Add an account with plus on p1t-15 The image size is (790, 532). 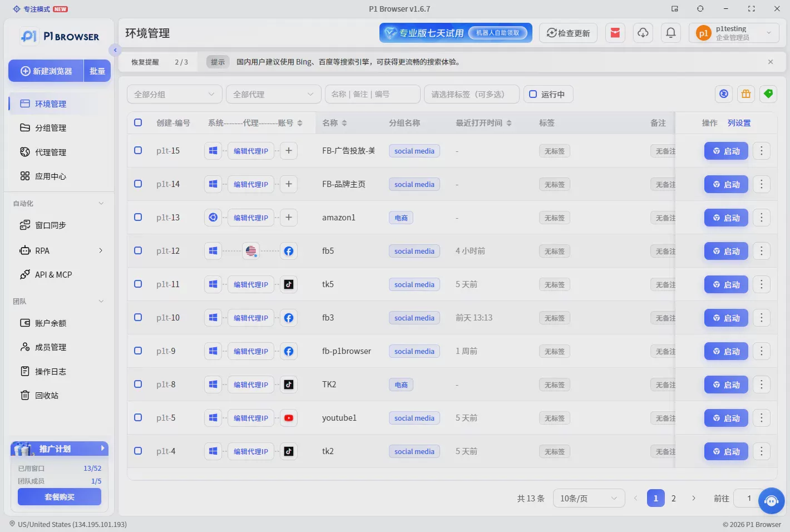pos(289,151)
